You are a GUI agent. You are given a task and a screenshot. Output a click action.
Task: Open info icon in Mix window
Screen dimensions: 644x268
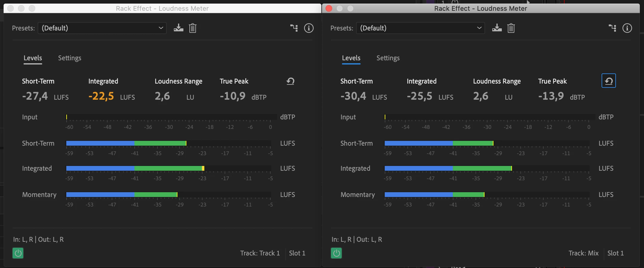627,28
